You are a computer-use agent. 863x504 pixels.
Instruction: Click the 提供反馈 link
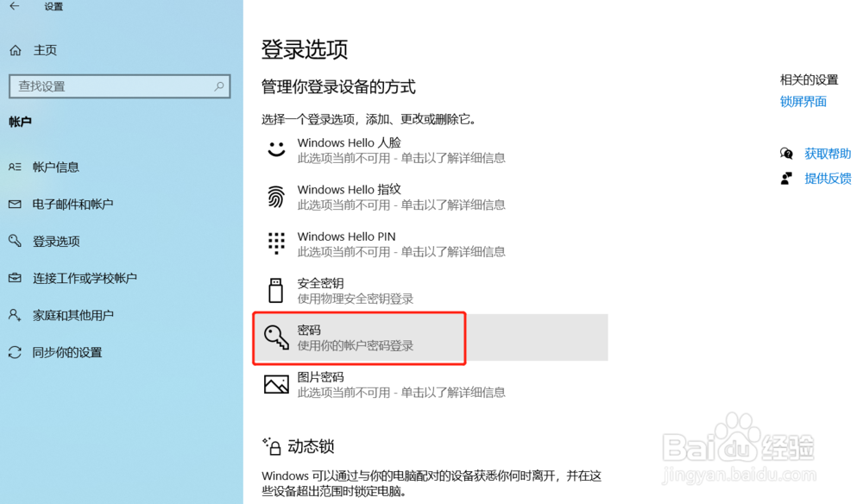coord(828,179)
